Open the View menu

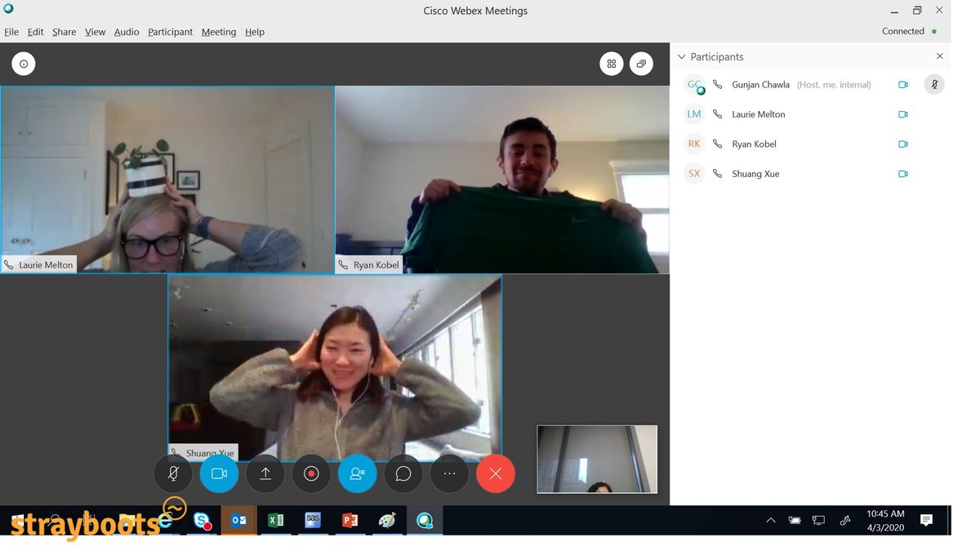(95, 32)
